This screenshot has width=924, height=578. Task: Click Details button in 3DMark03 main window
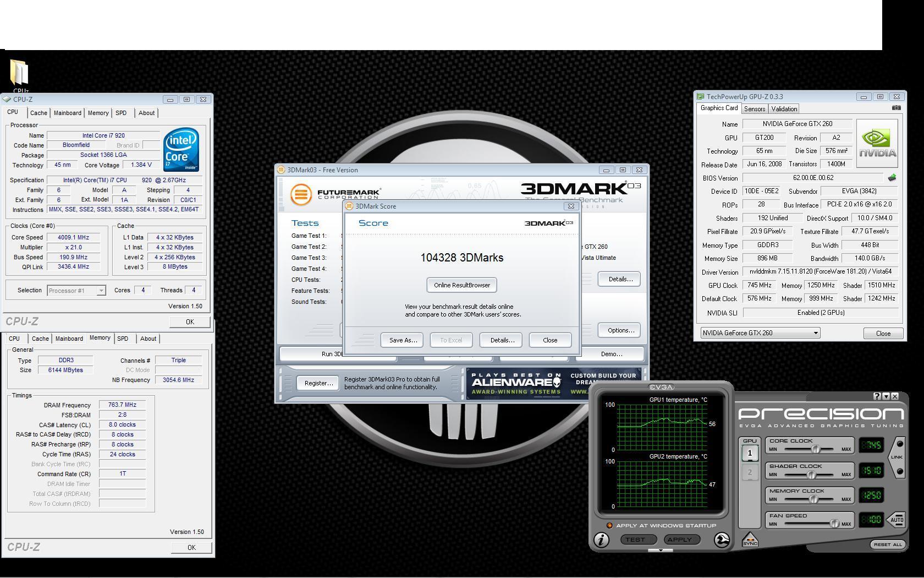(x=620, y=279)
